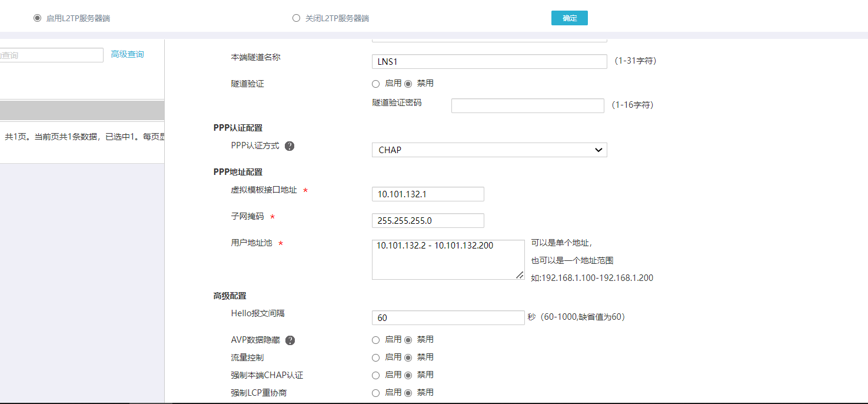Click the 高级配置 section heading
The height and width of the screenshot is (404, 868).
[x=230, y=296]
